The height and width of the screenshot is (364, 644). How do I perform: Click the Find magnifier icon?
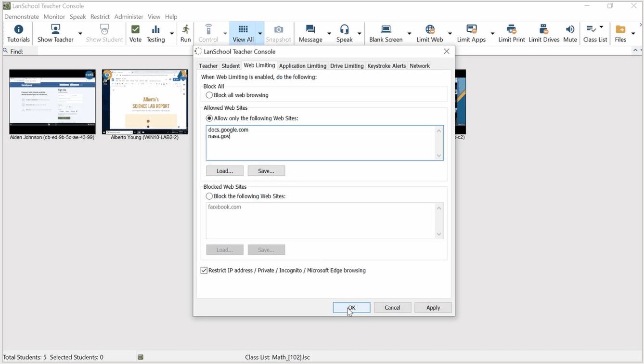pyautogui.click(x=6, y=51)
